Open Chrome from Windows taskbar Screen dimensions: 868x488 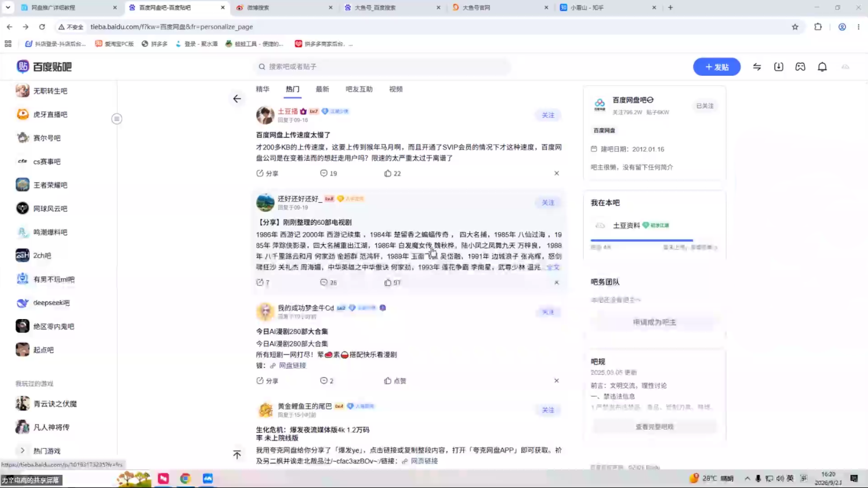[x=185, y=479]
